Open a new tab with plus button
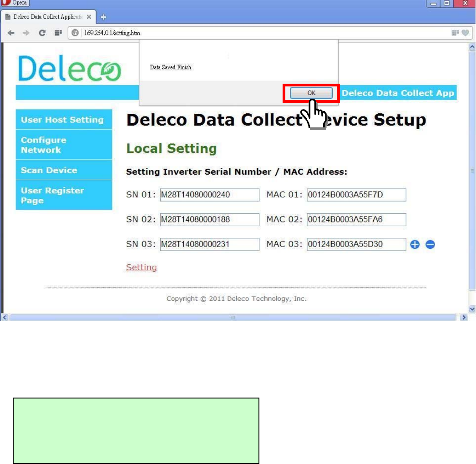 click(103, 17)
